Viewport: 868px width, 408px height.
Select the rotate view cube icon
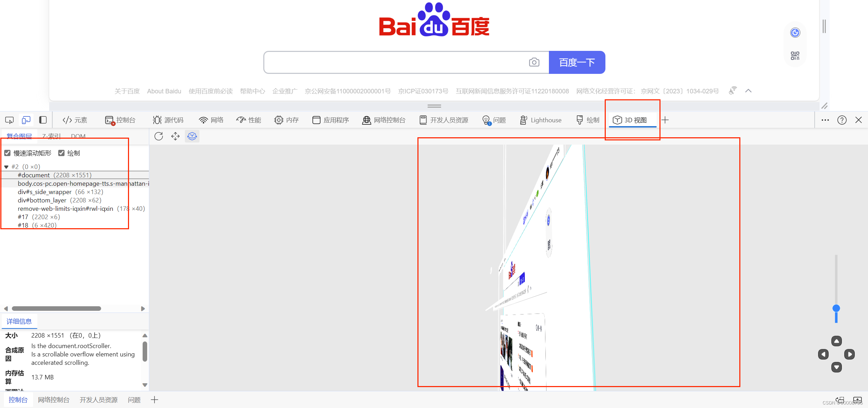(x=192, y=136)
